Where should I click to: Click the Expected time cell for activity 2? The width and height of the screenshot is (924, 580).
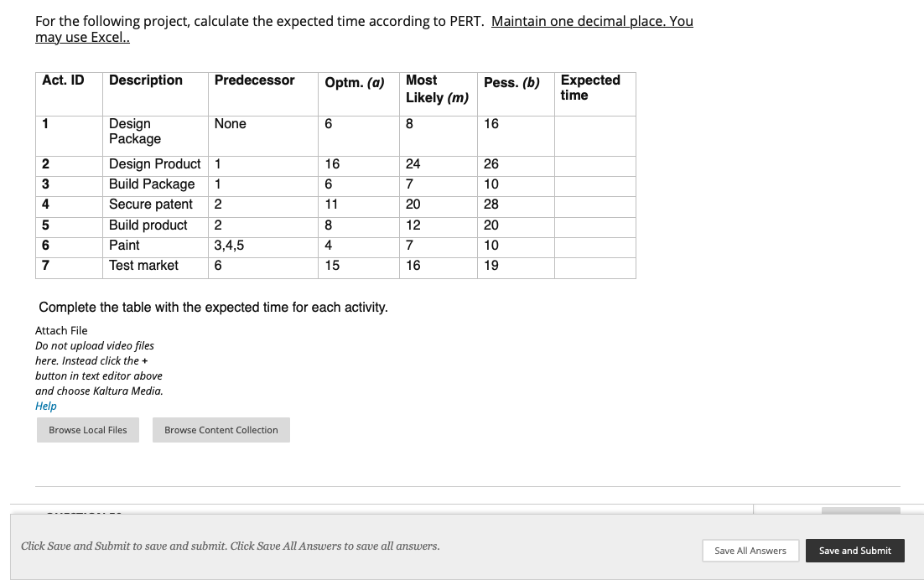click(x=594, y=165)
